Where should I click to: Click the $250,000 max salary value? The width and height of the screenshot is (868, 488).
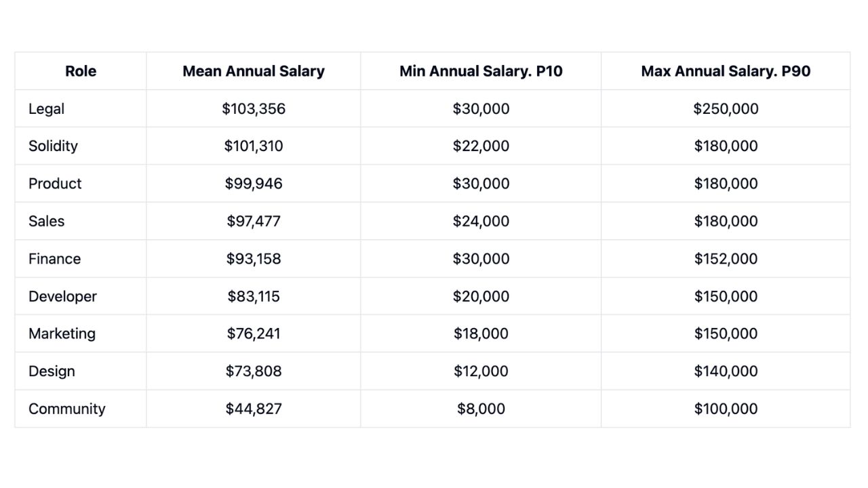click(x=726, y=108)
